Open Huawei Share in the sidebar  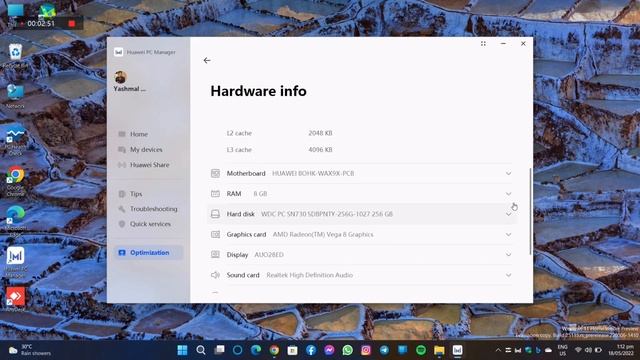click(x=149, y=165)
